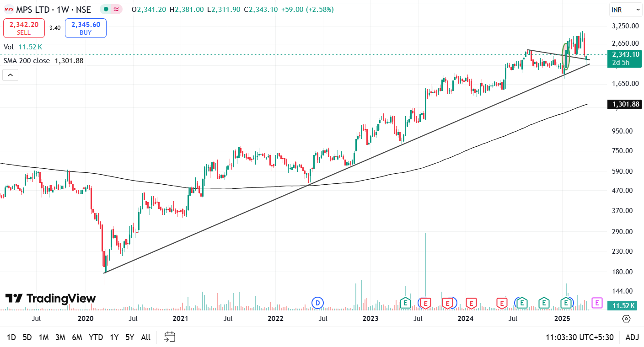644x347 pixels.
Task: Click the BUY 2,345.60 button
Action: point(86,28)
